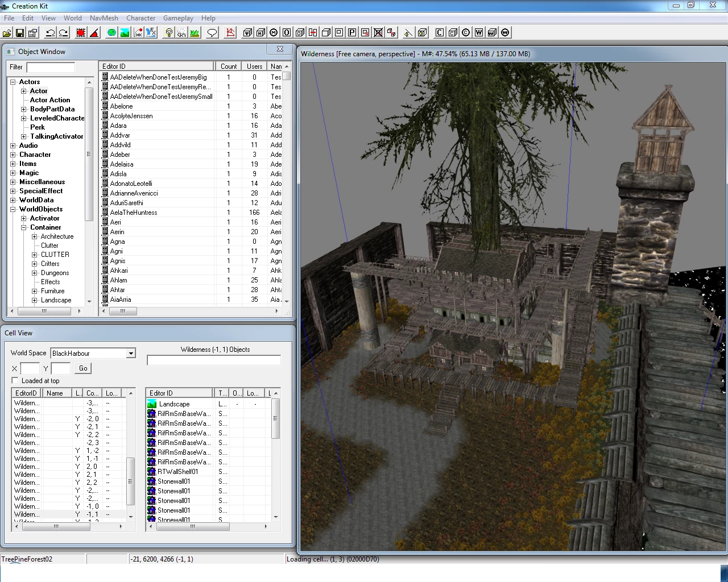Screen dimensions: 728x582
Task: Click the Undo arrow icon
Action: coord(51,33)
